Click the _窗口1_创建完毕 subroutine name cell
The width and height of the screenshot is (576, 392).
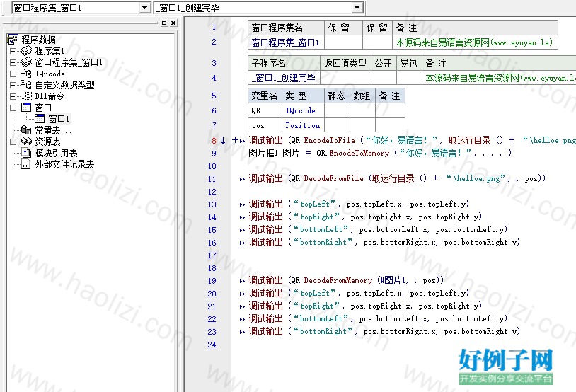coord(284,78)
